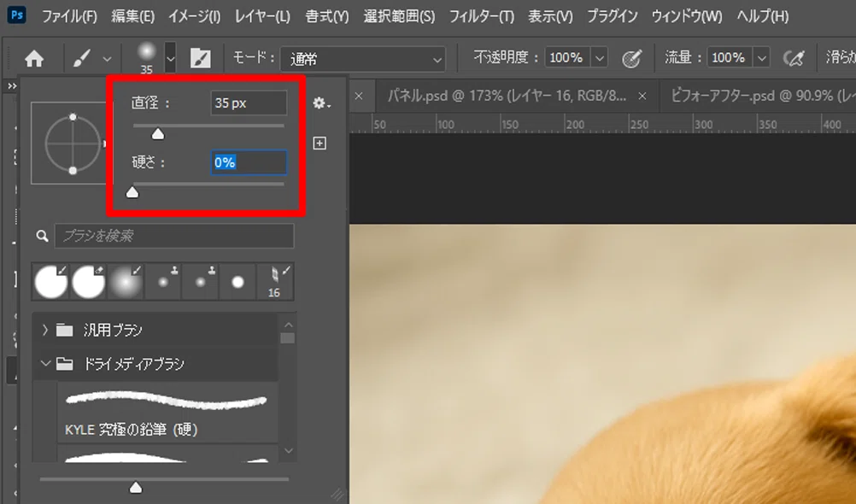Select the small hard round recent brush
Viewport: 856px width, 504px height.
(x=237, y=282)
